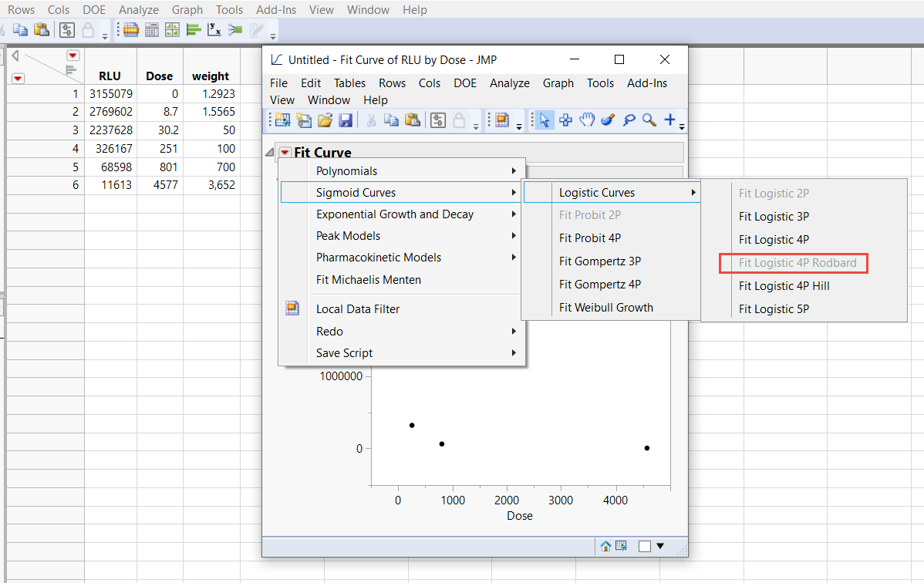Click the Dose column header in the data table
Screen dimensions: 924x583
159,76
